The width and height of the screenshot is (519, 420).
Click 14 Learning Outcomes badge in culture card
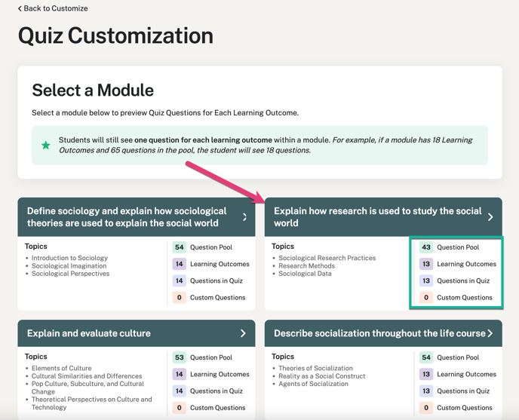pos(180,374)
